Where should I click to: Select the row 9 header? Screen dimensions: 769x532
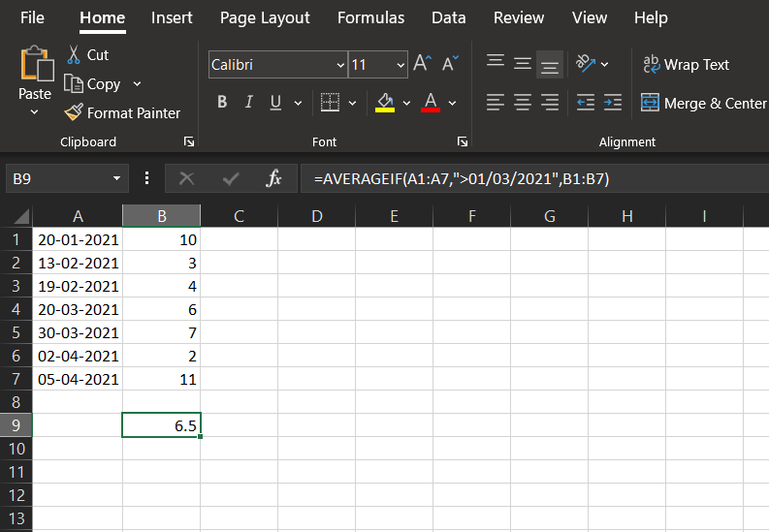click(x=16, y=425)
